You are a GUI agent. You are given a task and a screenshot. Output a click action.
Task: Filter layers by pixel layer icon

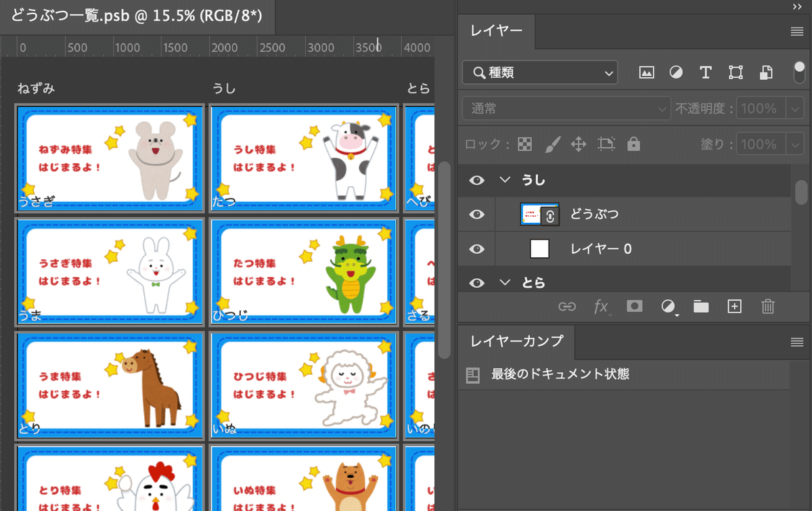[646, 72]
